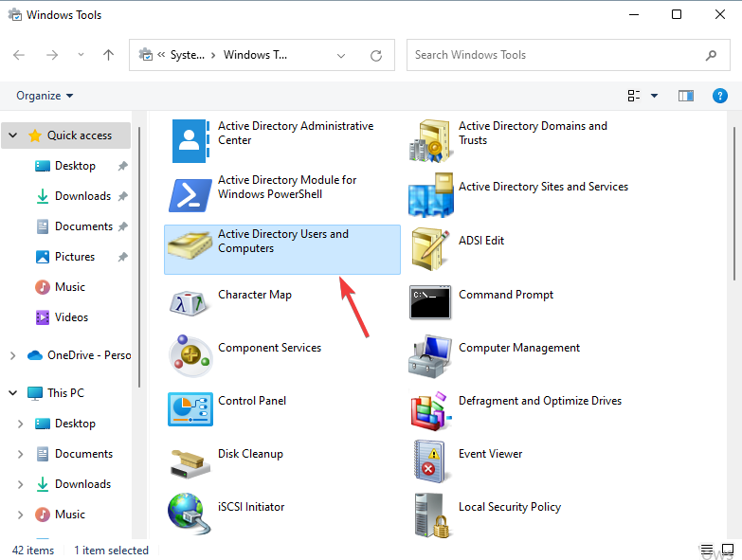The height and width of the screenshot is (560, 742).
Task: Select Videos in Quick access
Action: [71, 316]
